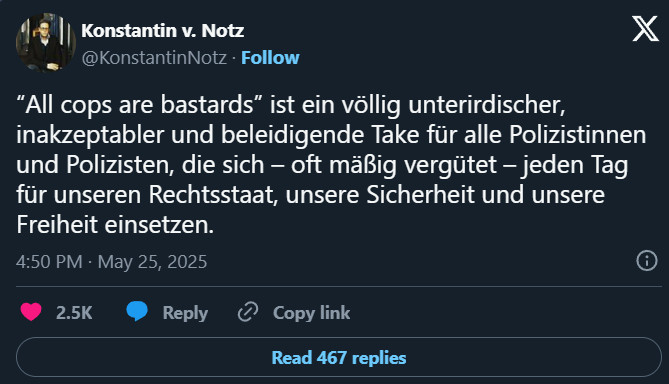Visit the @KonstantinNotz handle

(x=154, y=58)
